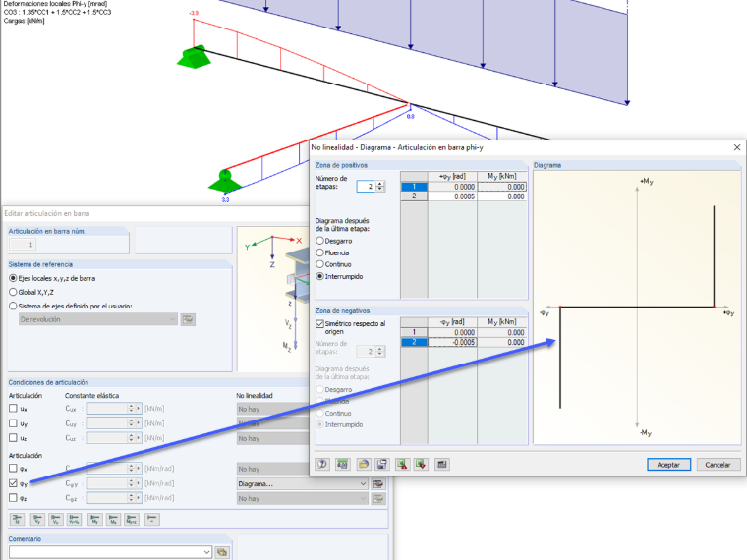Click Aceptar in diagram dialog
The image size is (747, 560).
(x=668, y=465)
